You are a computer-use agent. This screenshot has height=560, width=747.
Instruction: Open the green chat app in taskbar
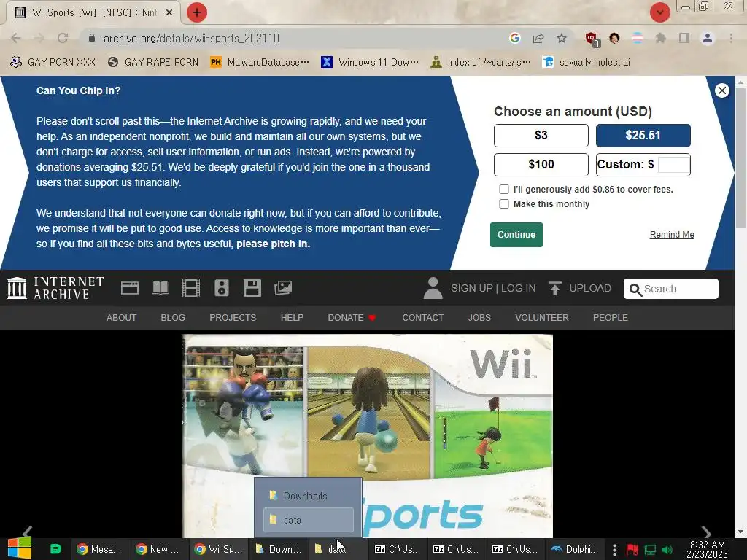pyautogui.click(x=55, y=549)
